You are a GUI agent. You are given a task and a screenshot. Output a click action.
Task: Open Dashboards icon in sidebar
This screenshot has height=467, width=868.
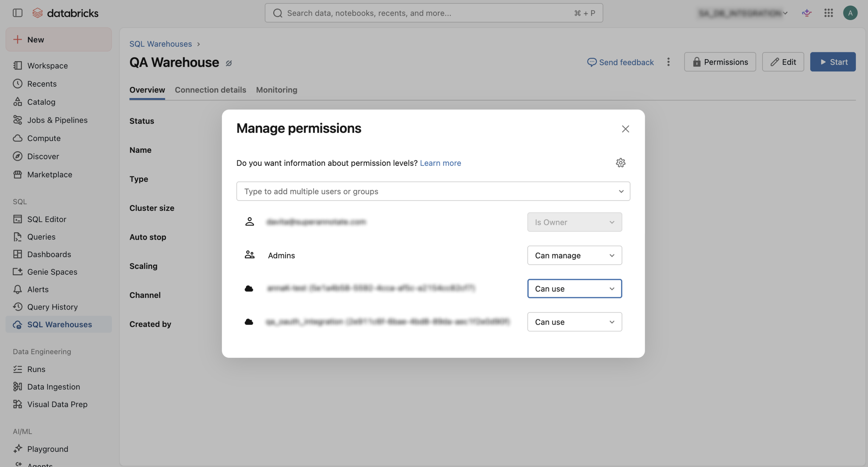(x=18, y=254)
